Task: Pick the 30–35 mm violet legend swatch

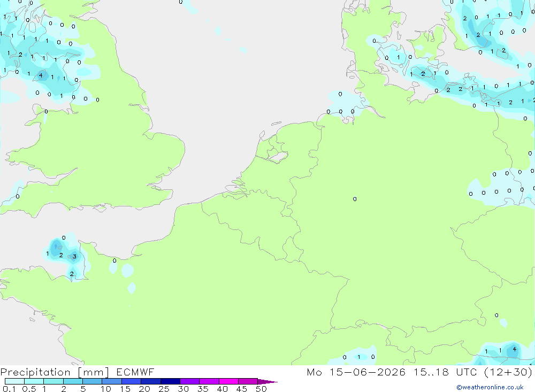Action: 190,381
